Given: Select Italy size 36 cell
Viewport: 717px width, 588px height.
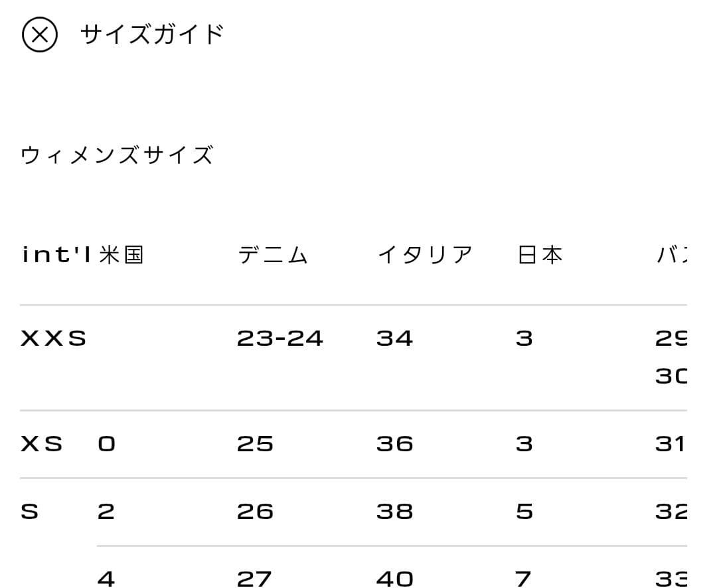Looking at the screenshot, I should pyautogui.click(x=394, y=443).
